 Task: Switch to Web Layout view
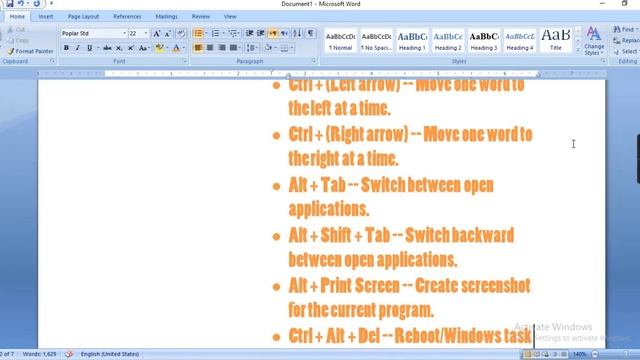(545, 354)
